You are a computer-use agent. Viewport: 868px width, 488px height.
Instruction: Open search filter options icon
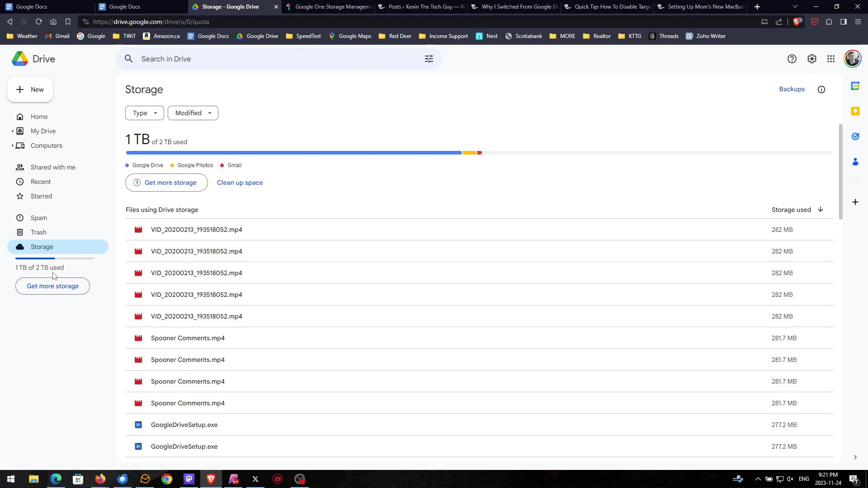[429, 59]
